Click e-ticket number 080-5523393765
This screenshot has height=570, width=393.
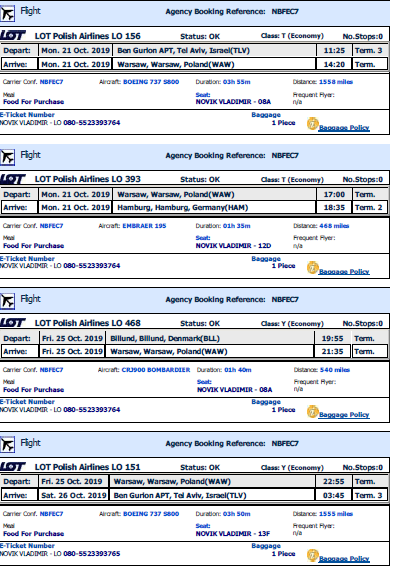coord(92,554)
